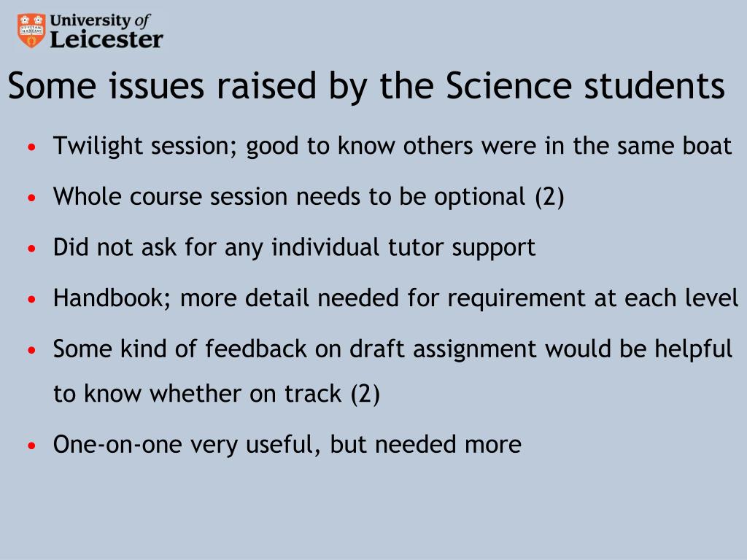Image resolution: width=747 pixels, height=560 pixels.
Task: Click the word 'Handbook' in fourth bullet
Action: (x=112, y=298)
